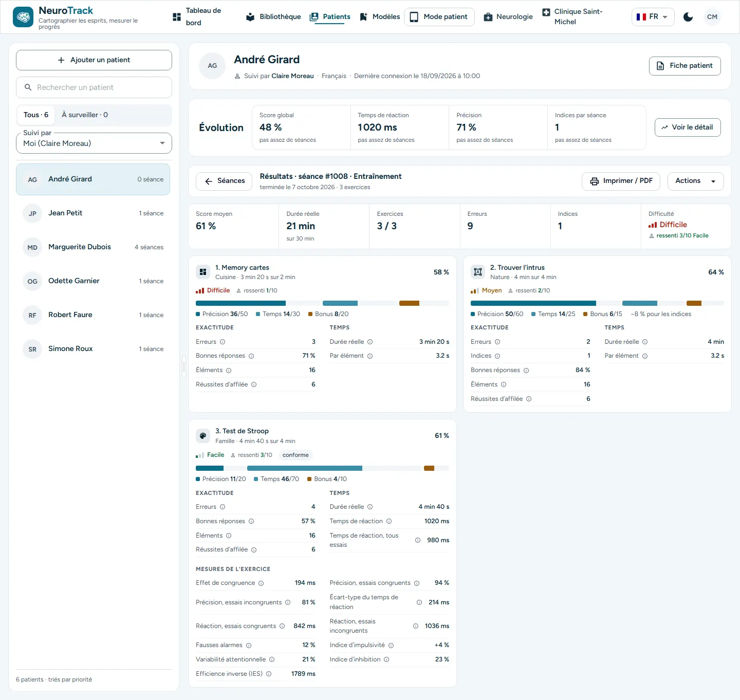Show info for Effet de congruence

point(261,583)
